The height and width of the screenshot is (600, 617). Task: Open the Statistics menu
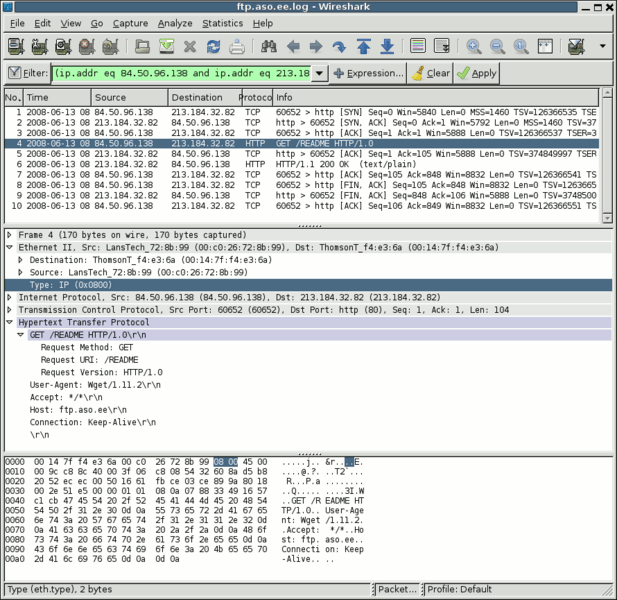(x=223, y=24)
